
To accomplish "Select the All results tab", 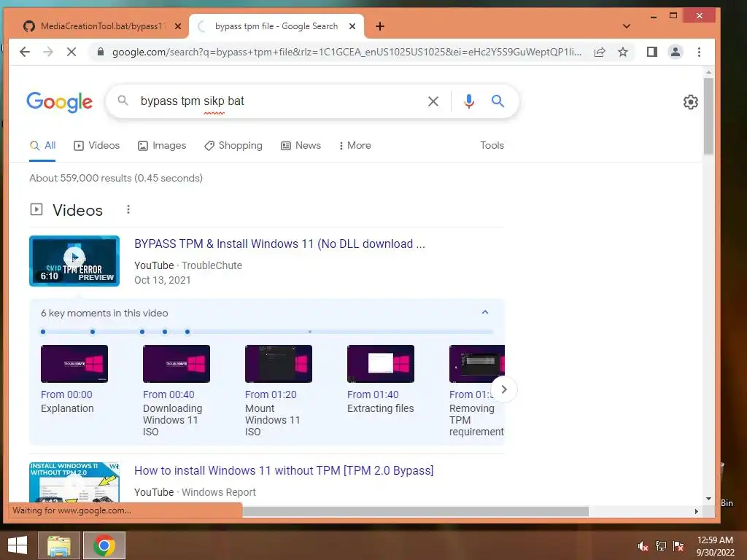I will 42,146.
